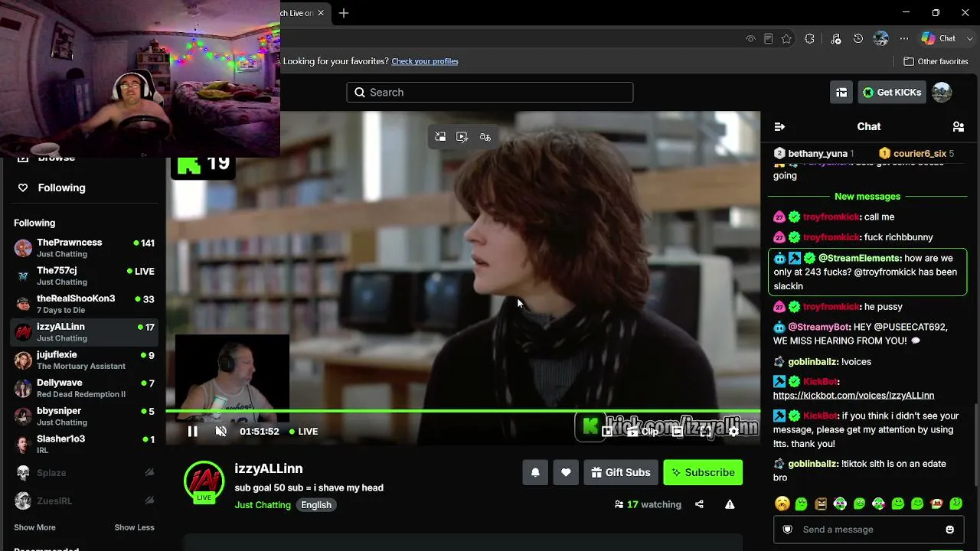Image resolution: width=980 pixels, height=551 pixels.
Task: Click the Check your profiles link
Action: tap(425, 61)
